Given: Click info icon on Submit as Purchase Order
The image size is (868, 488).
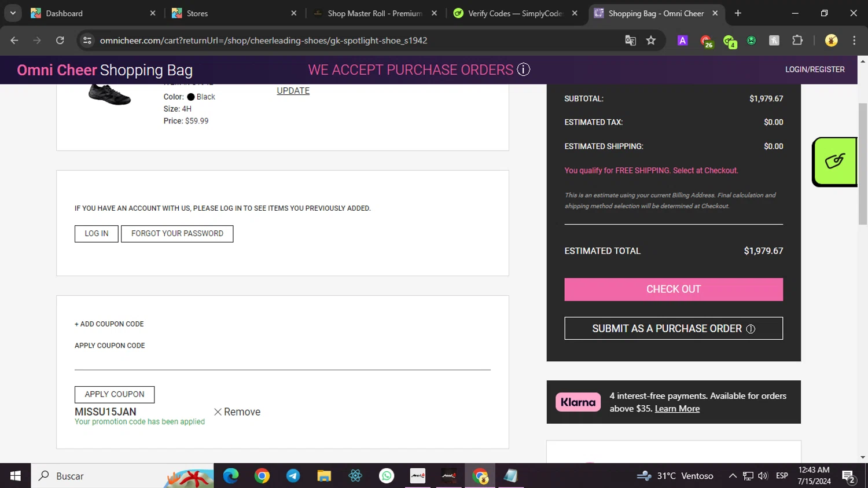Looking at the screenshot, I should 751,329.
